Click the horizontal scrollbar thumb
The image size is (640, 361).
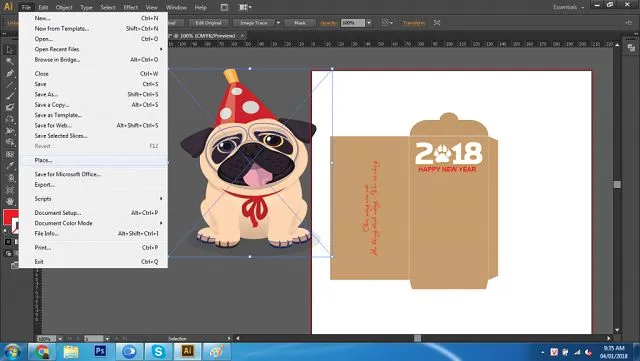[x=418, y=339]
